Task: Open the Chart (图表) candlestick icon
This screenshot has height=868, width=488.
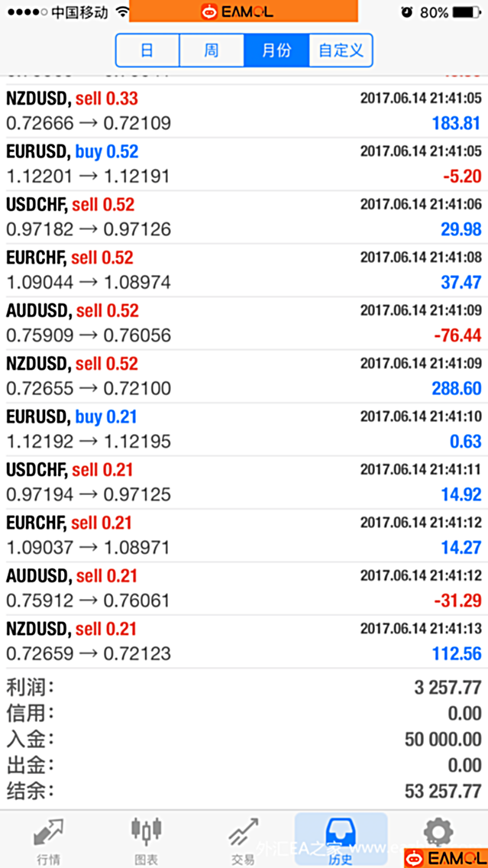Action: pyautogui.click(x=146, y=831)
